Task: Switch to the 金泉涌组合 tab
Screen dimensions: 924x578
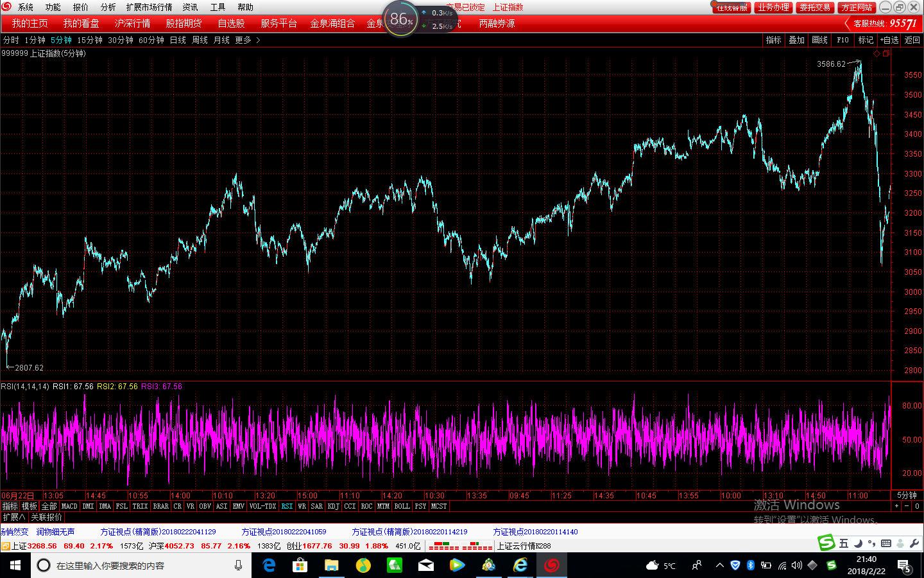Action: [x=332, y=23]
